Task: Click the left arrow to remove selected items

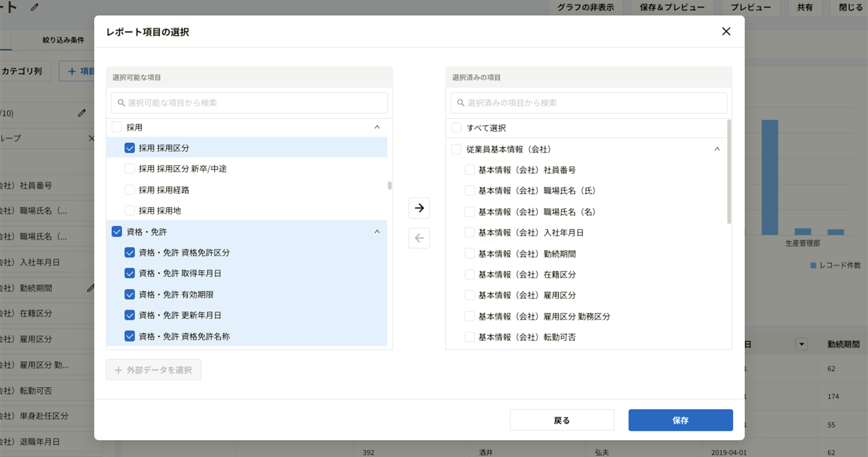Action: [419, 238]
